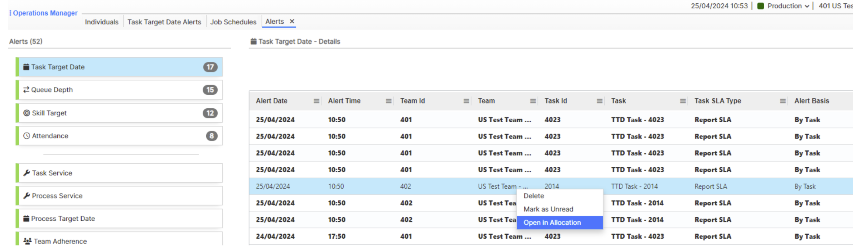
Task: Click green Production status indicator
Action: pyautogui.click(x=761, y=6)
